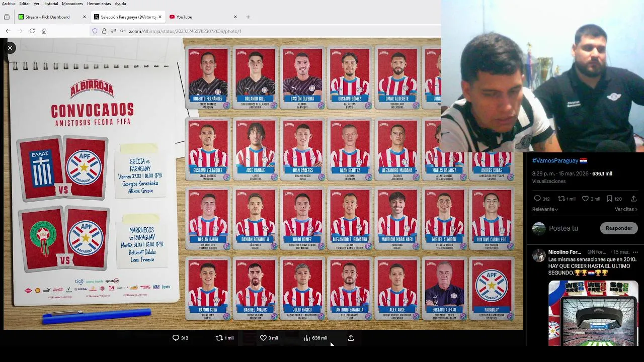This screenshot has height=362, width=644.
Task: Open Nicolino For... profile name
Action: click(x=565, y=252)
